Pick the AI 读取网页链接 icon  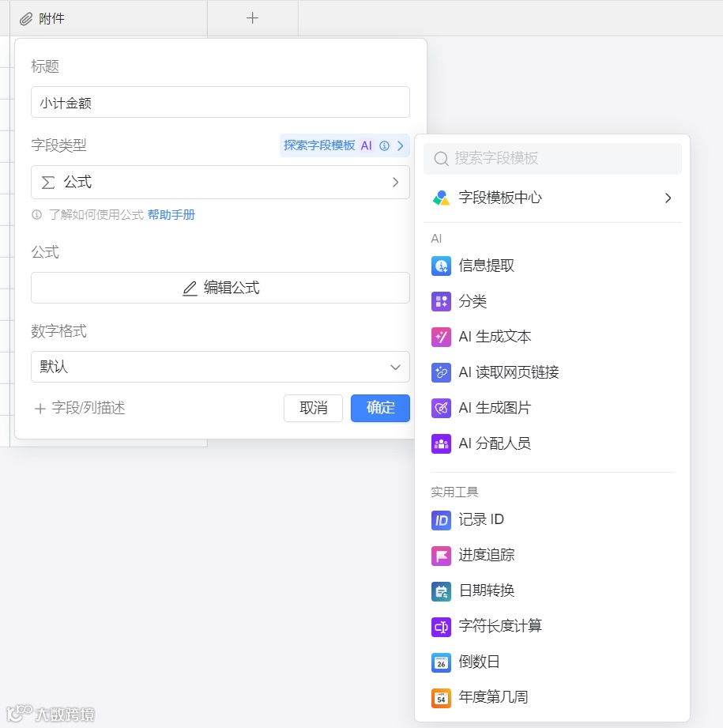point(441,372)
